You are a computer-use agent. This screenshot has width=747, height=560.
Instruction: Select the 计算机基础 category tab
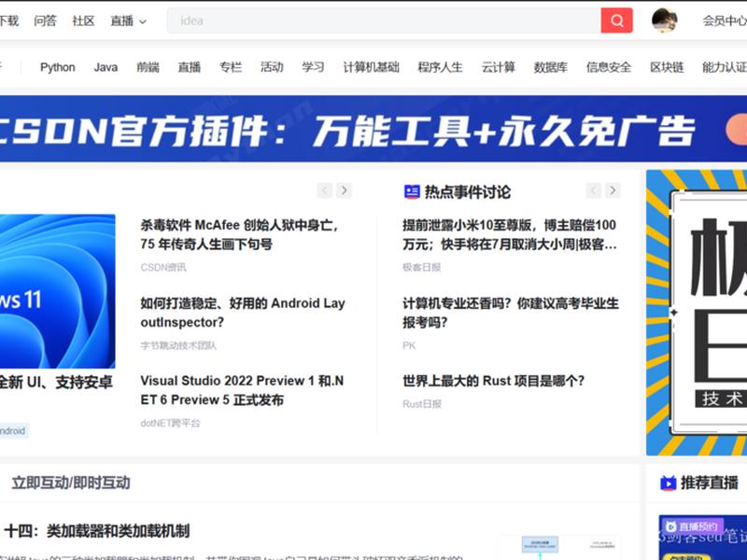coord(371,67)
